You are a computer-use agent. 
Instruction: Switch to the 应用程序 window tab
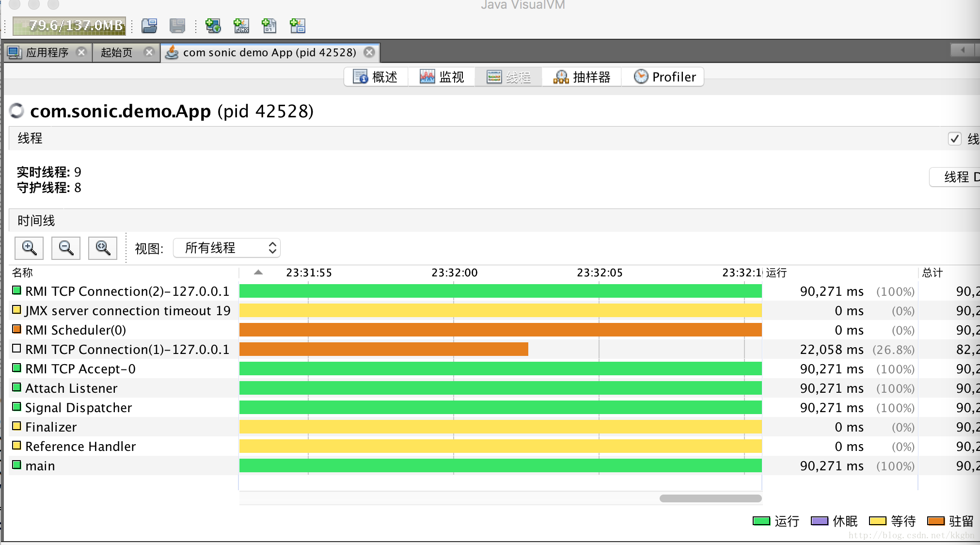47,52
